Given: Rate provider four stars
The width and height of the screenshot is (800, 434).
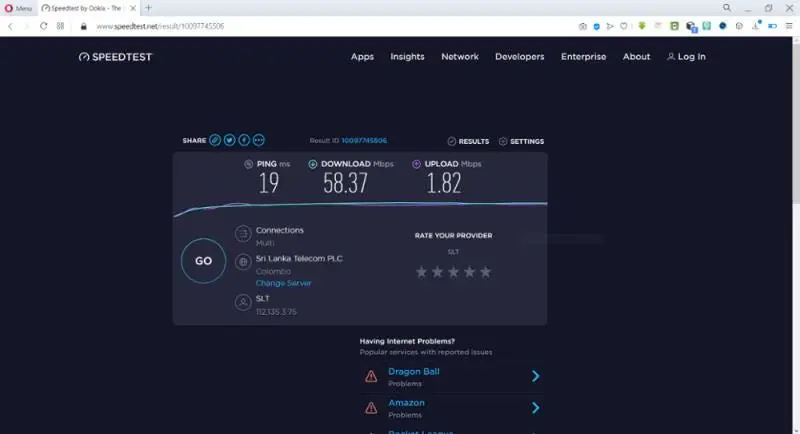Looking at the screenshot, I should [x=469, y=272].
